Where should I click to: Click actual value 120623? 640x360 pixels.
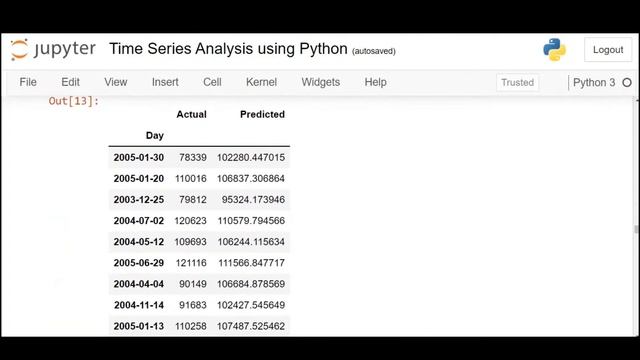click(x=191, y=221)
